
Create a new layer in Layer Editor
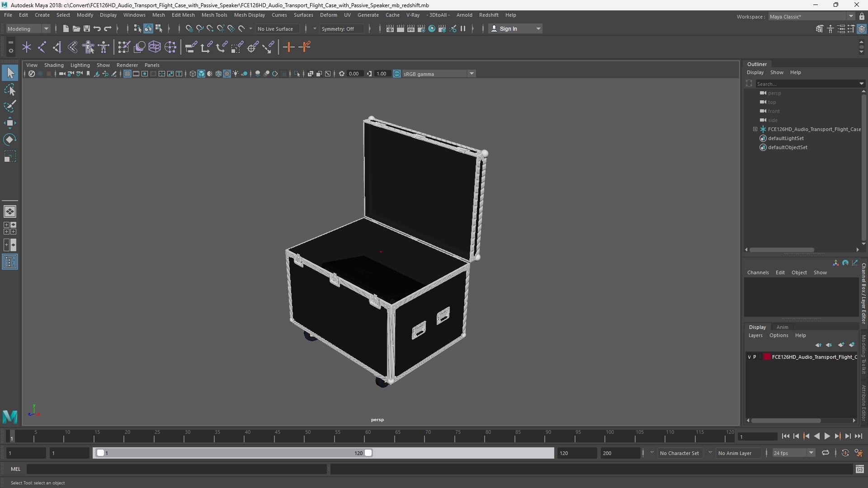[x=841, y=345]
